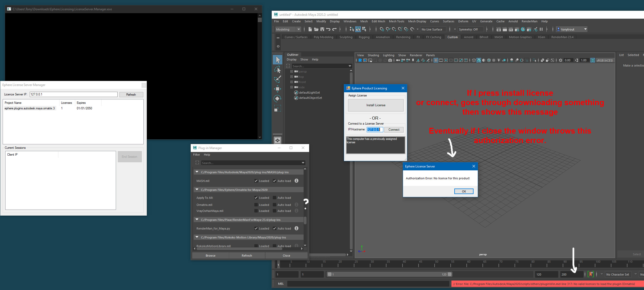Image resolution: width=644 pixels, height=290 pixels.
Task: Expand Rokoko Motion Library plug-ins section
Action: pyautogui.click(x=197, y=237)
